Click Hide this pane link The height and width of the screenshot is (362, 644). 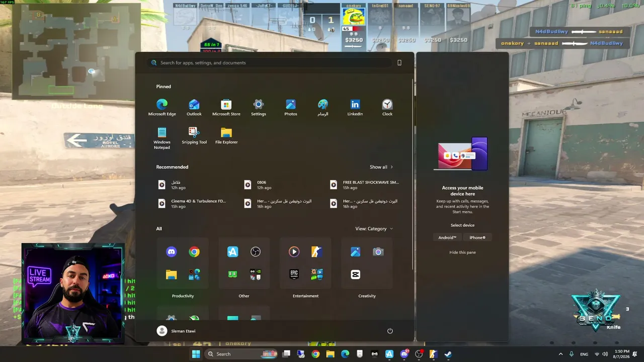(x=462, y=252)
